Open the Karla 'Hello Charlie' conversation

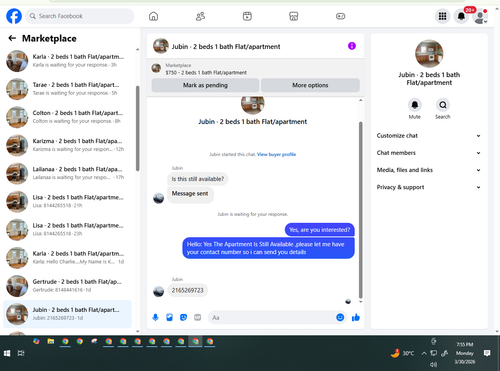[x=68, y=258]
